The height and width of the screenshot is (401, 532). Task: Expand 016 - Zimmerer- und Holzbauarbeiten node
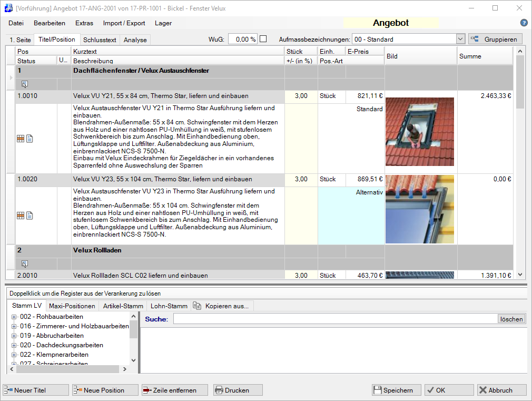pos(14,326)
